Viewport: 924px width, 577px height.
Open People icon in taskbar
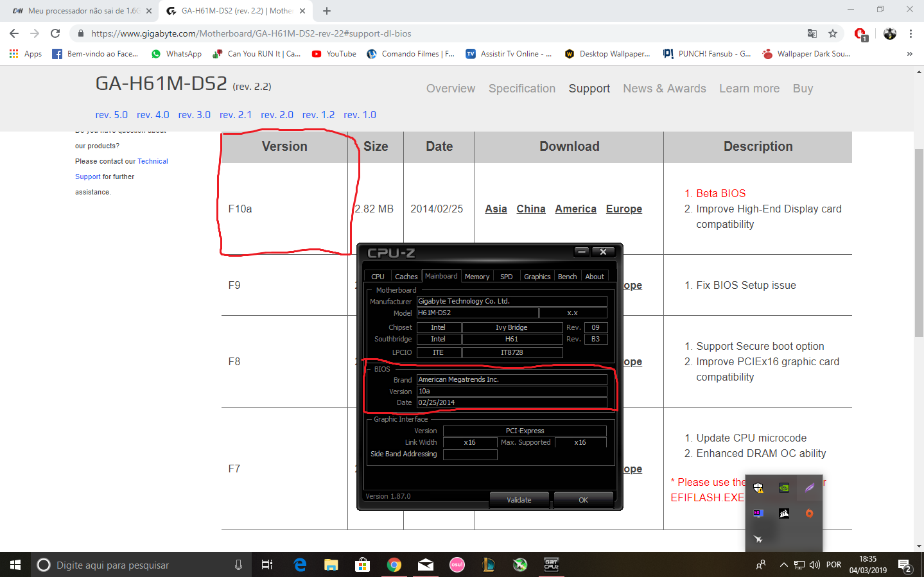761,565
